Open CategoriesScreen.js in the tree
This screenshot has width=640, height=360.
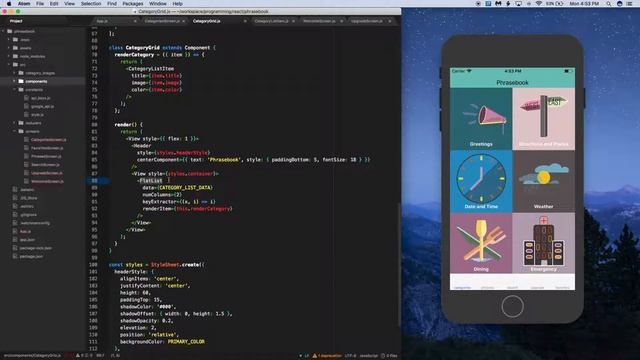click(48, 140)
